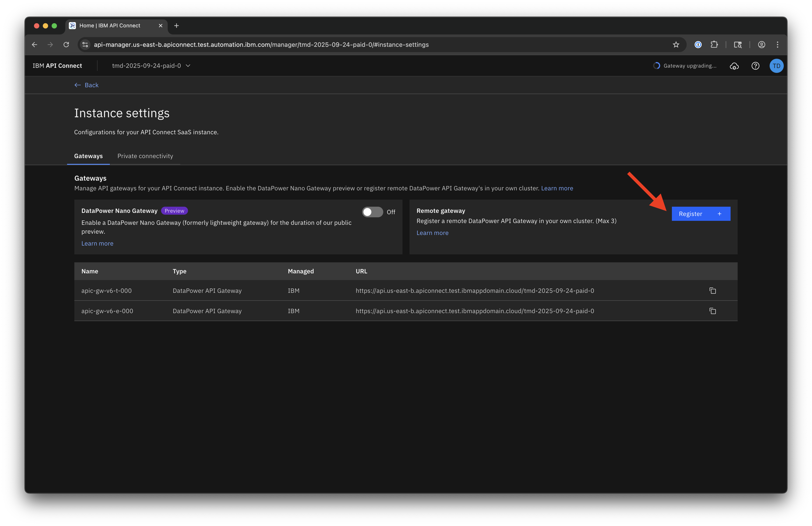Open site information icon in address bar

(x=85, y=45)
